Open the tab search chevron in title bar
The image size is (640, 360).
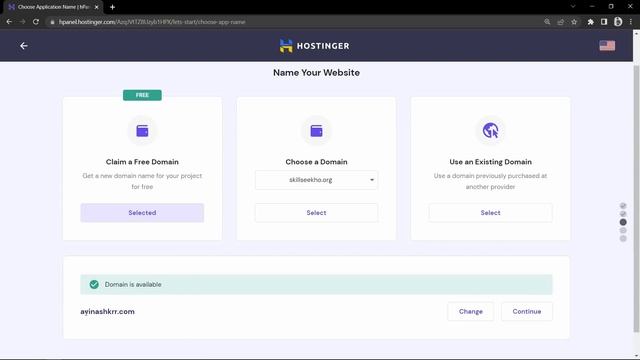coord(573,7)
